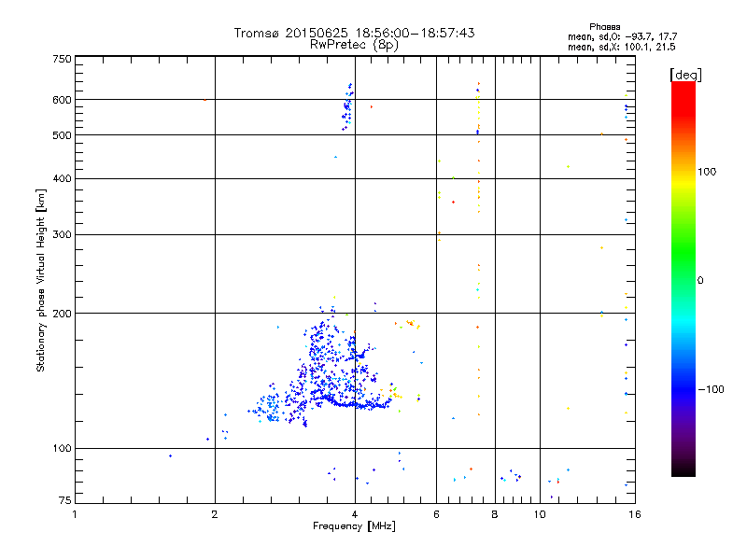
Task: Click the x-axis tick label '8'
Action: (x=495, y=514)
